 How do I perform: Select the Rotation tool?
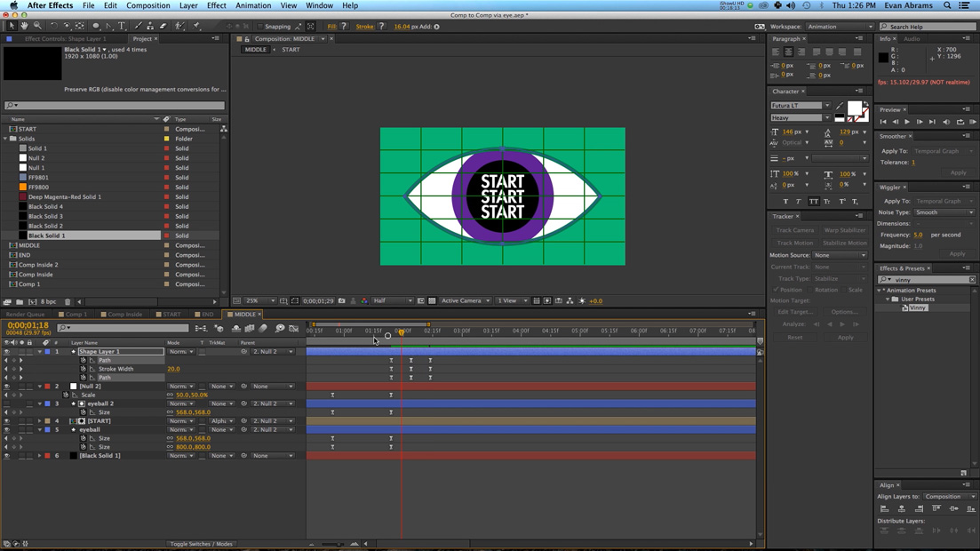point(54,26)
